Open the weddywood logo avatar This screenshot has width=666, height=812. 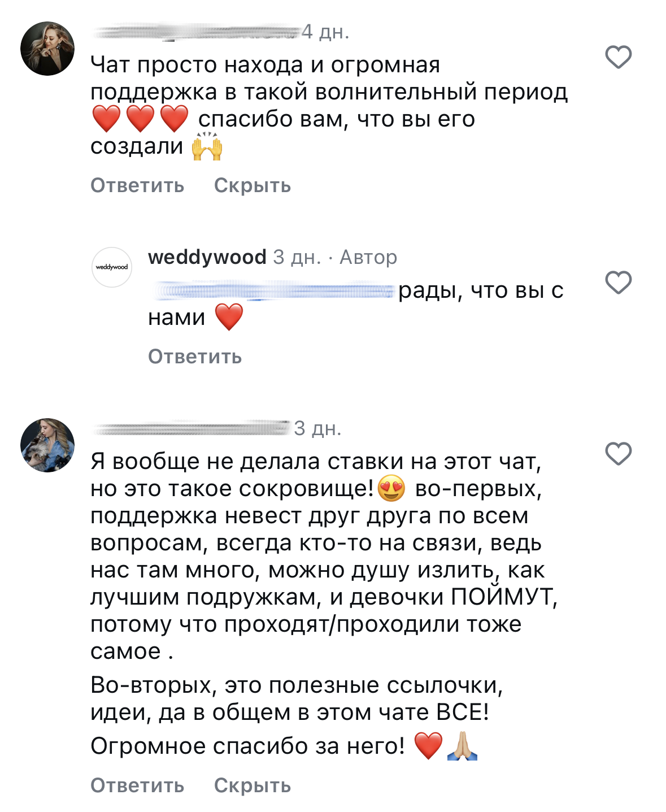(x=112, y=267)
